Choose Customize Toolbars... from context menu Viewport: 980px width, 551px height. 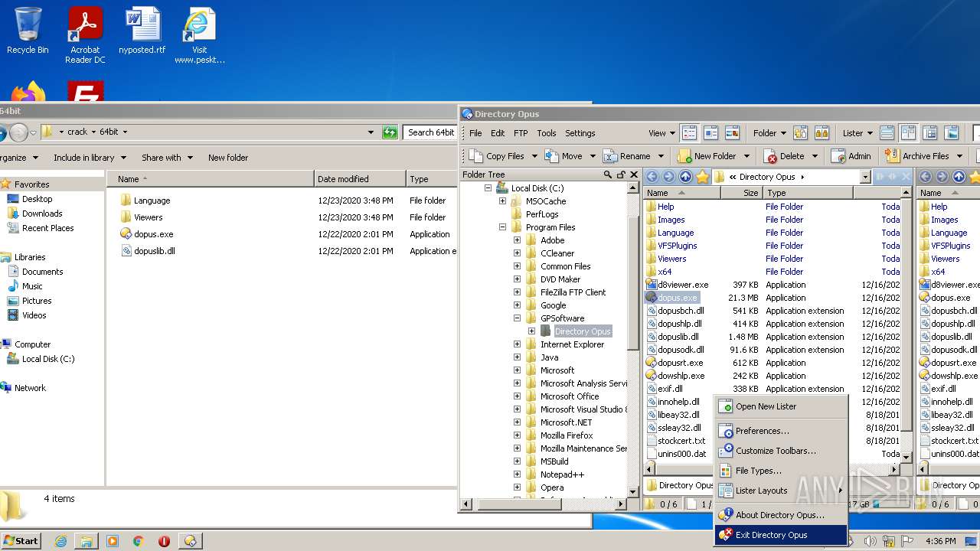click(x=781, y=451)
